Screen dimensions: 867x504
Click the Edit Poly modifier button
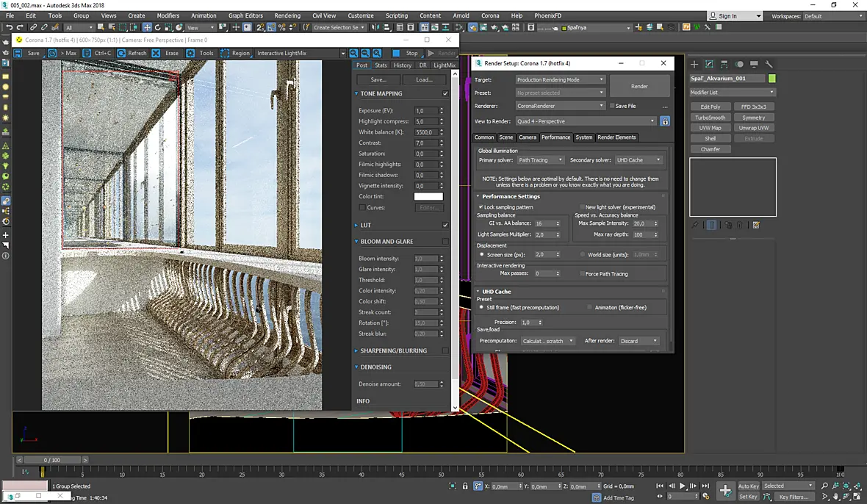pos(710,107)
